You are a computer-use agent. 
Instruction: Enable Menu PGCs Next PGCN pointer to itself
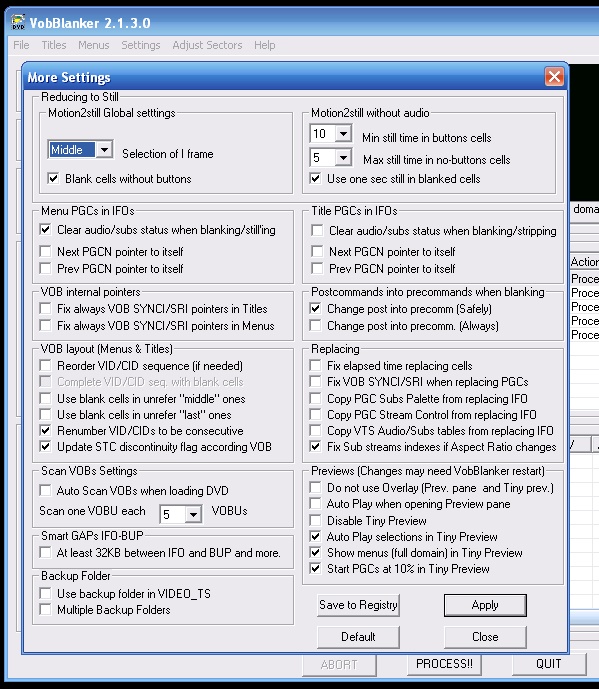pyautogui.click(x=45, y=251)
